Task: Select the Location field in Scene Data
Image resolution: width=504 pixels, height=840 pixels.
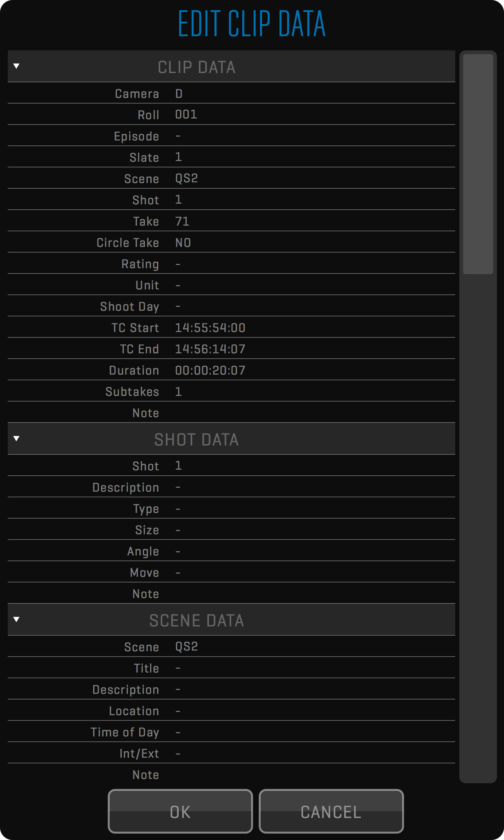Action: pyautogui.click(x=178, y=711)
